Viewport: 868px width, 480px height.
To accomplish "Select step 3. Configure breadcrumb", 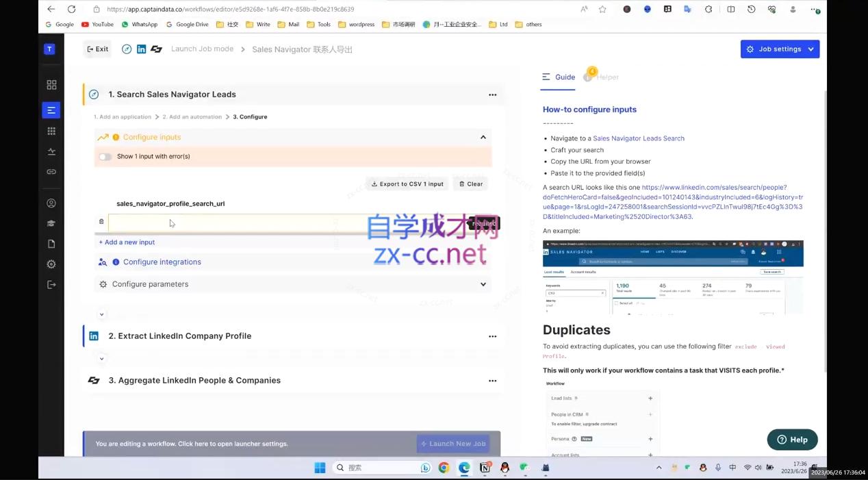I will 250,117.
